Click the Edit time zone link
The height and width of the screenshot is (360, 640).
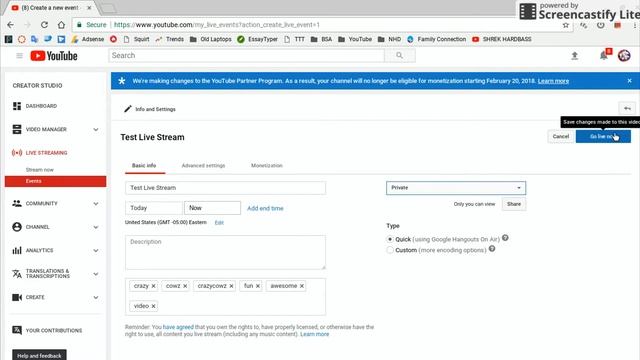point(219,222)
